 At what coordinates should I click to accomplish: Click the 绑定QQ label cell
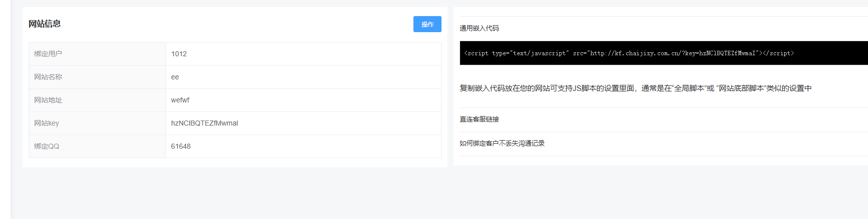tap(97, 146)
